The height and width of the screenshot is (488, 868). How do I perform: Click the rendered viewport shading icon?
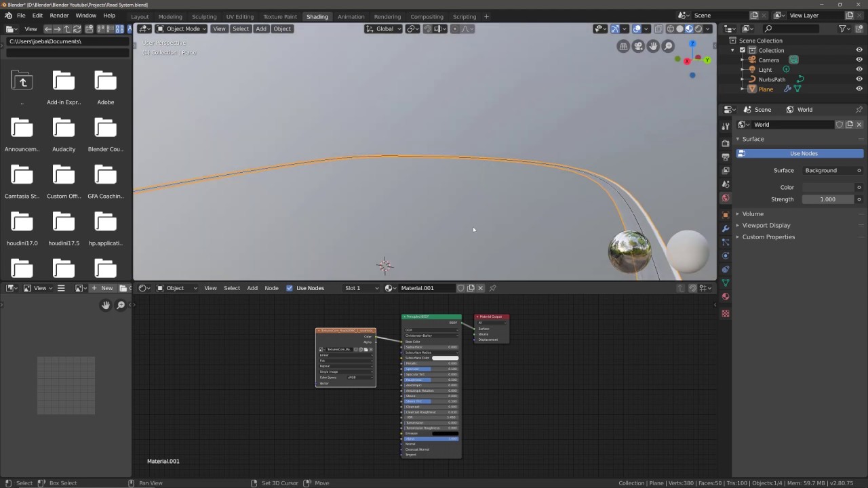[x=698, y=29]
